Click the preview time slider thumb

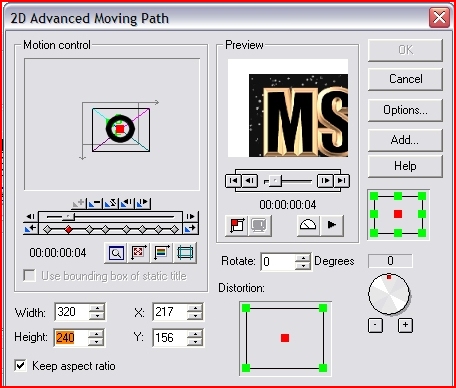[275, 181]
